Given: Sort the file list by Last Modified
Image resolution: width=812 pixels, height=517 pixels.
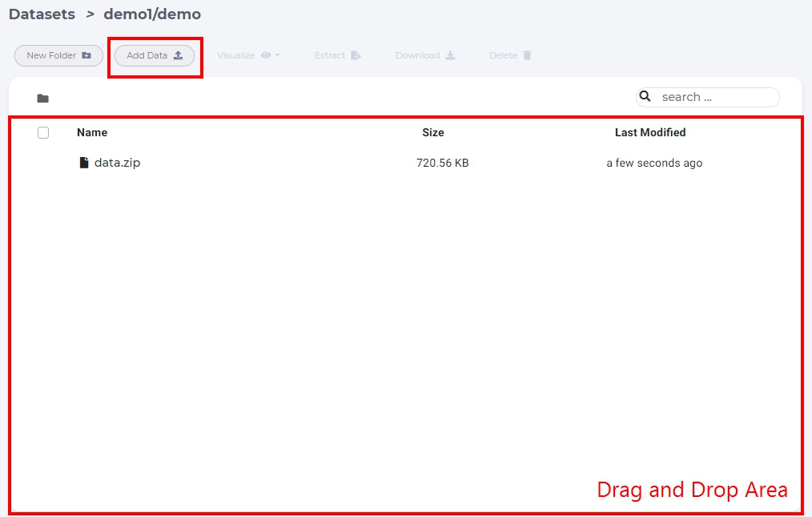Looking at the screenshot, I should tap(650, 133).
